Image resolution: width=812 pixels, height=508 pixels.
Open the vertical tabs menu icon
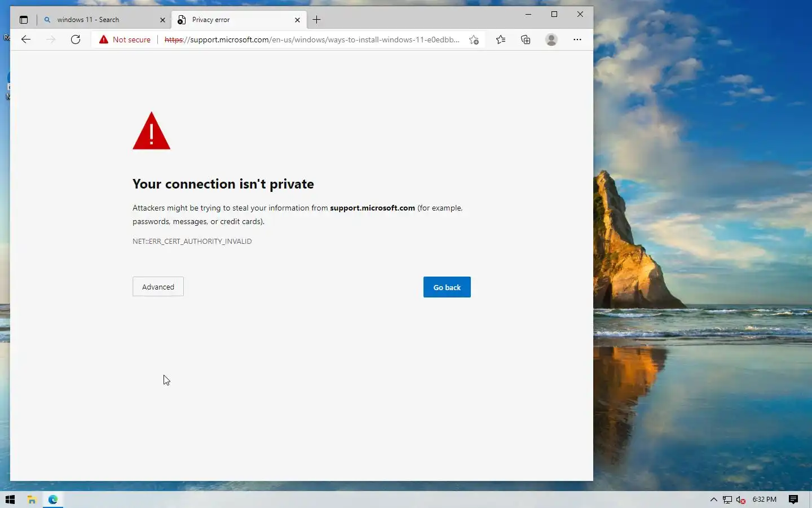point(24,20)
